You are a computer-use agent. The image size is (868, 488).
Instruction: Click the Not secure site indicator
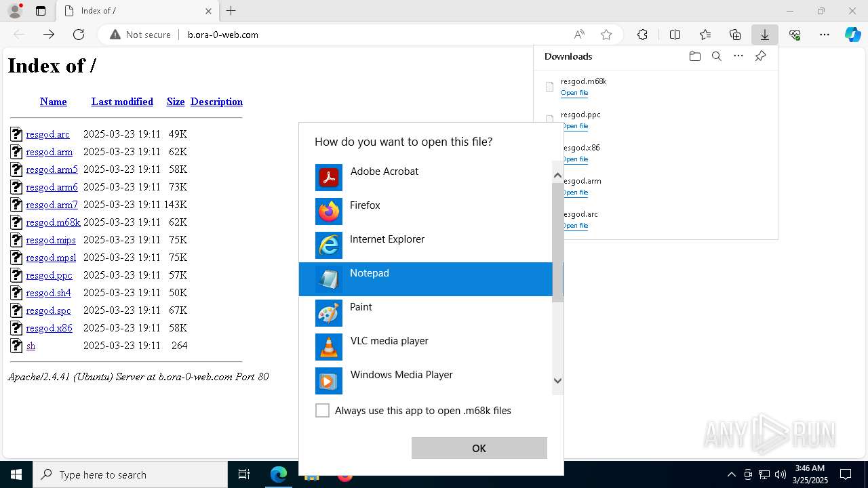140,35
